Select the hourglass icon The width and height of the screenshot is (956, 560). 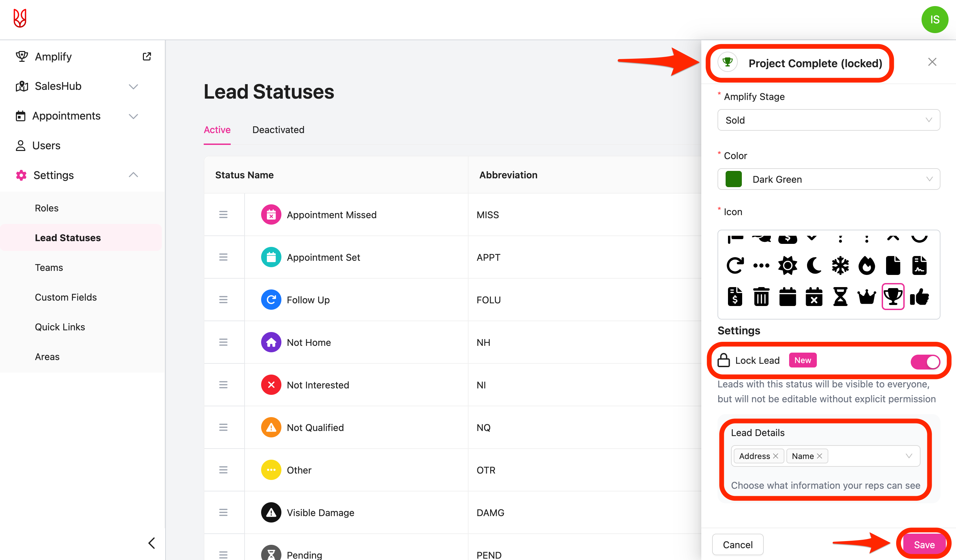(840, 297)
